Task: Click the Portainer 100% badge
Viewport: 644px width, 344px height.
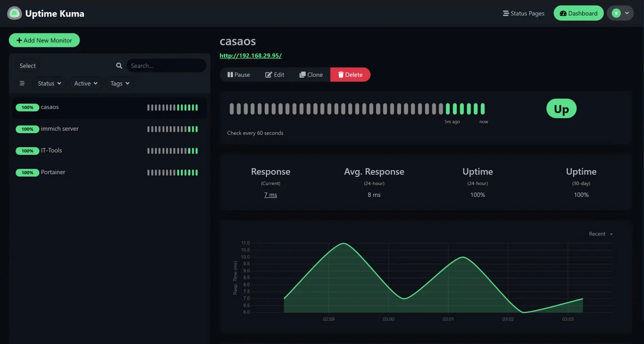Action: pyautogui.click(x=28, y=173)
